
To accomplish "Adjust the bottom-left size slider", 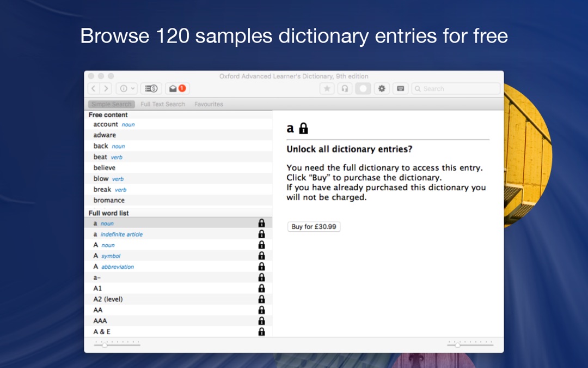I will click(105, 345).
